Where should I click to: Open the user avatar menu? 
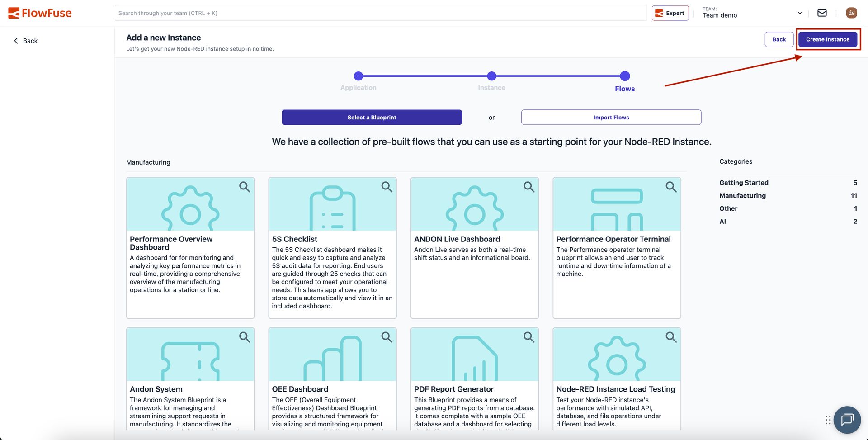pos(851,13)
